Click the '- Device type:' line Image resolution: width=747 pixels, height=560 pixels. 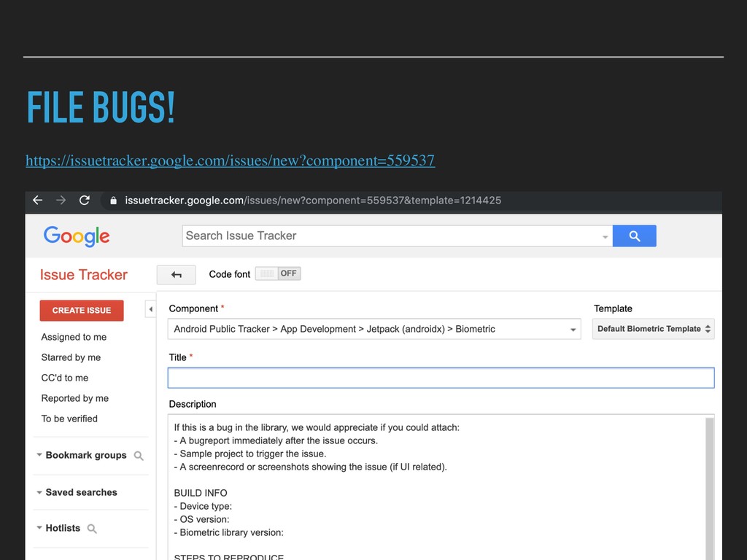coord(203,507)
